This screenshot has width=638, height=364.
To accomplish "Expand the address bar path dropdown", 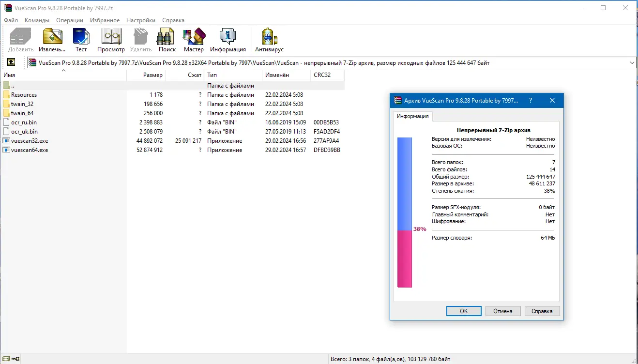I will coord(632,62).
